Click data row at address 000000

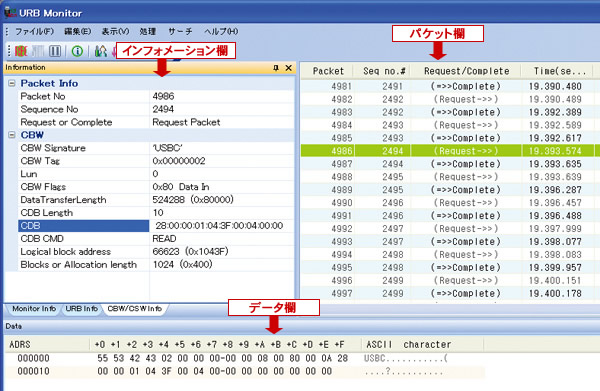[245, 358]
